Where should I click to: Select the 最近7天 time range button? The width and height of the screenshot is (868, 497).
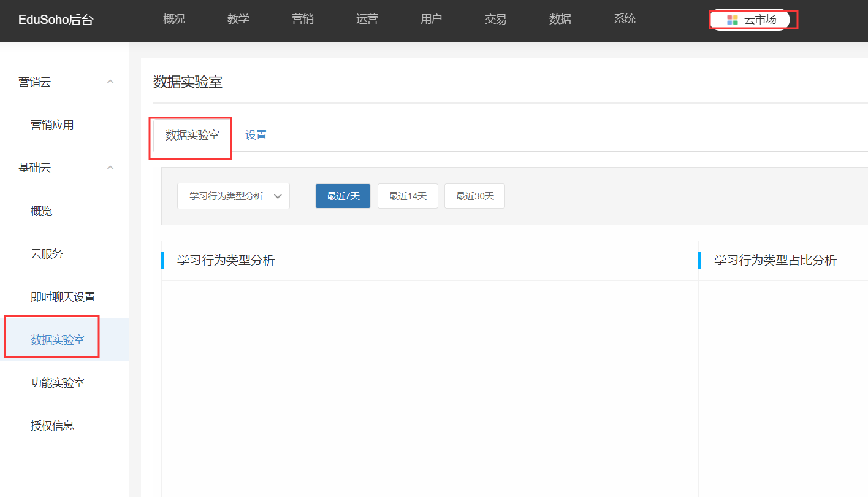343,196
